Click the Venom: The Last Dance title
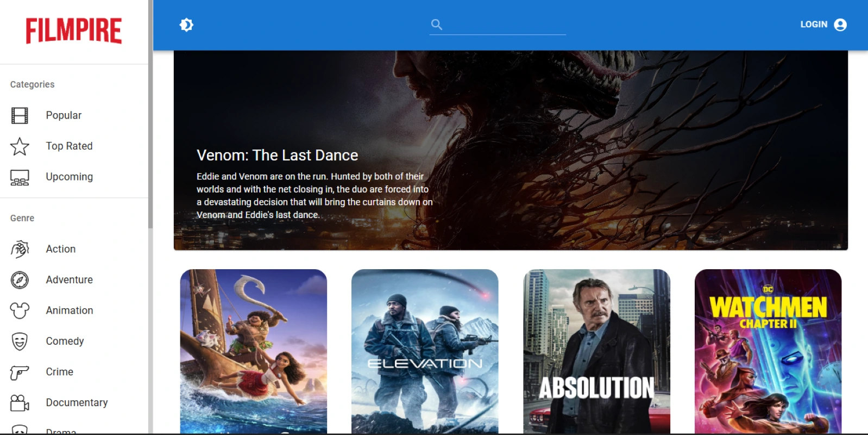The height and width of the screenshot is (435, 868). tap(277, 156)
